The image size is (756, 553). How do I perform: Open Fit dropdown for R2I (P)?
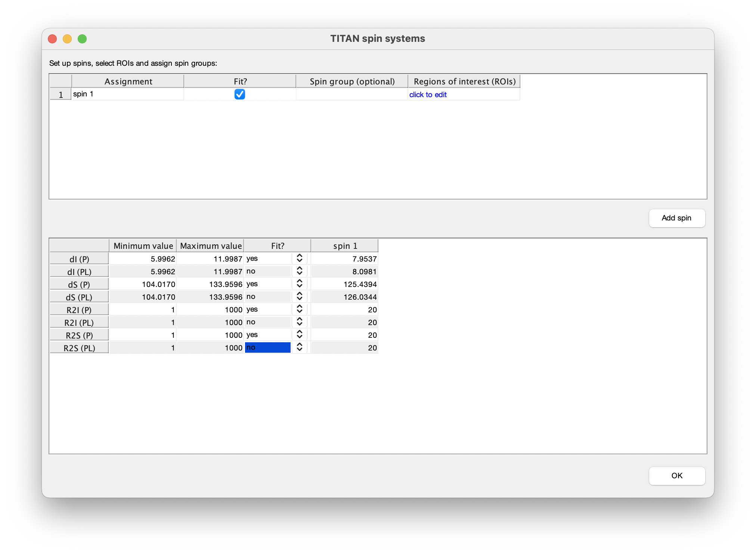coord(300,309)
